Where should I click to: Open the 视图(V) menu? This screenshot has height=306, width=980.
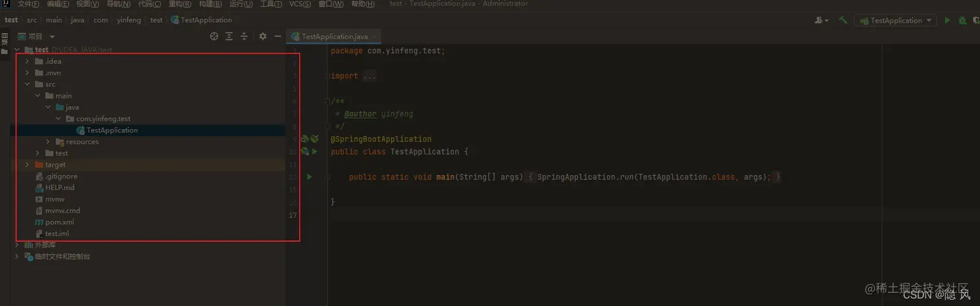point(87,4)
